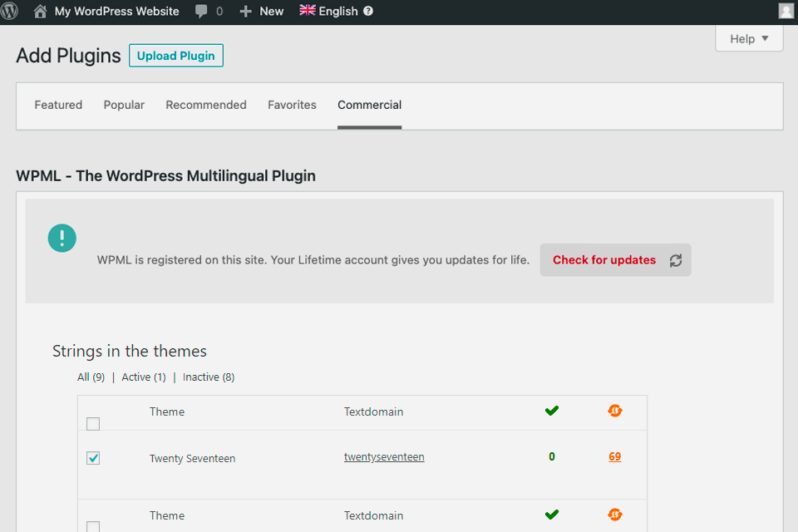The width and height of the screenshot is (798, 532).
Task: Click the WPML Multilingual Plugin heading
Action: pyautogui.click(x=166, y=175)
